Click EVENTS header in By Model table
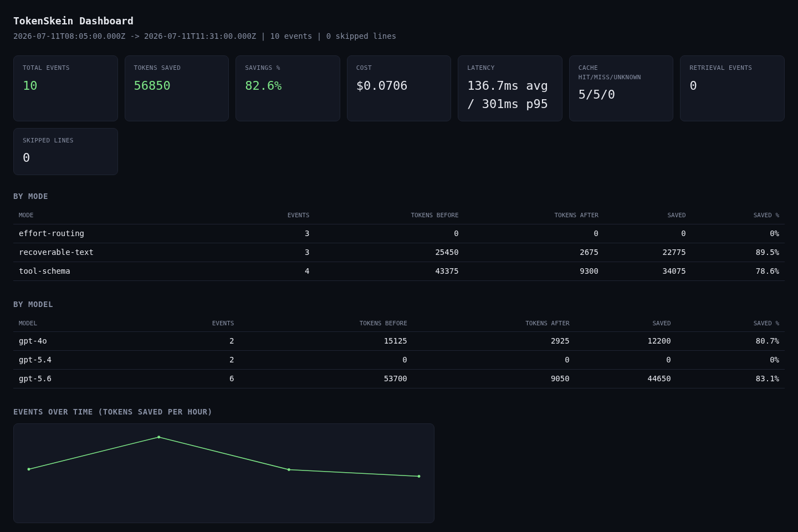Screen dimensions: 798x532 [223, 323]
